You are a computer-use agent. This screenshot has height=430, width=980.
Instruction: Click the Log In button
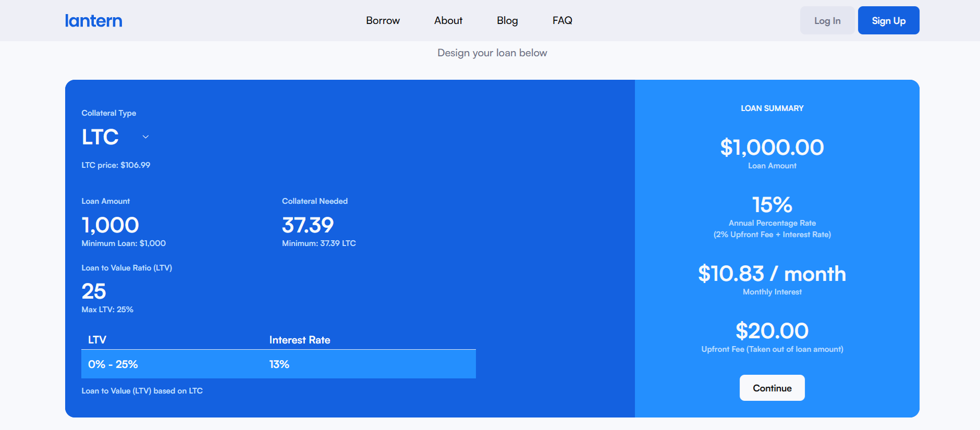[827, 20]
